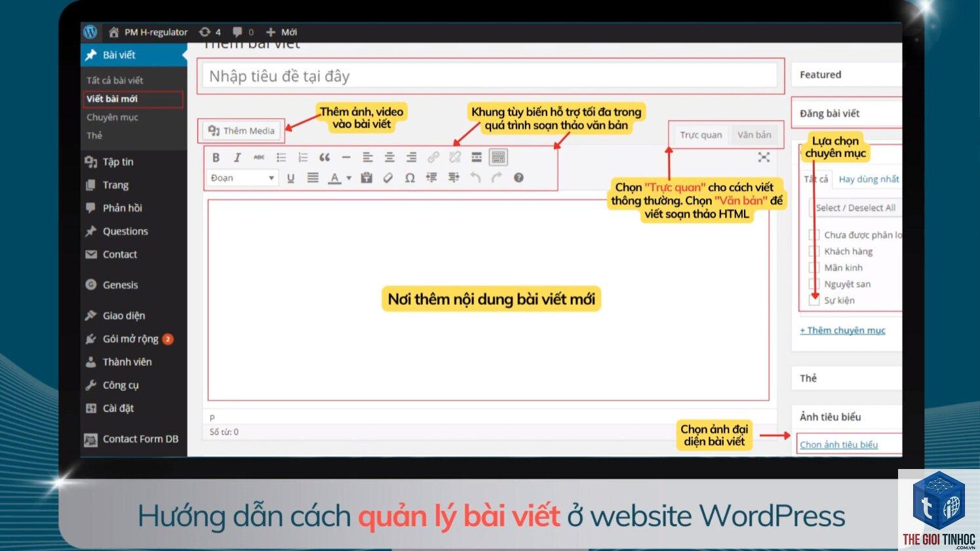This screenshot has height=551, width=980.
Task: Expand the Ảnh tiêu biểu panel
Action: 846,417
